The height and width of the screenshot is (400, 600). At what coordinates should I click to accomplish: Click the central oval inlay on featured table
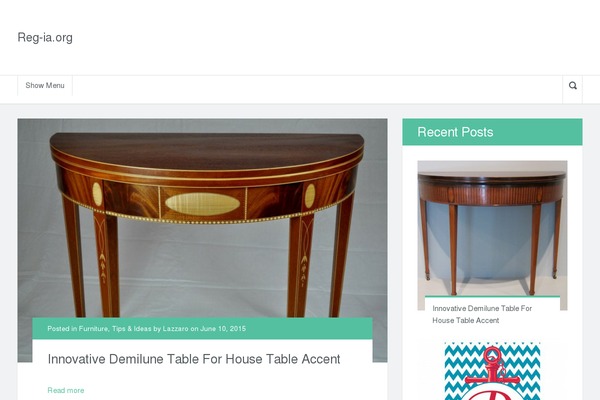click(x=202, y=204)
